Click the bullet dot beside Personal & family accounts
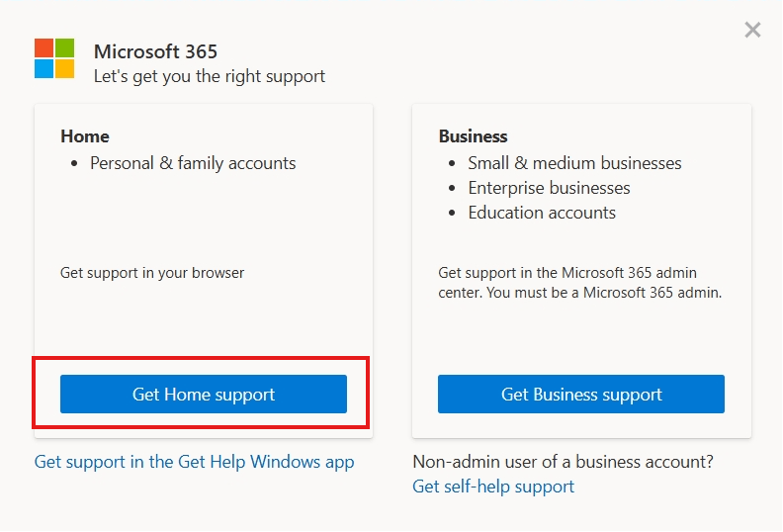The image size is (783, 532). [x=74, y=164]
